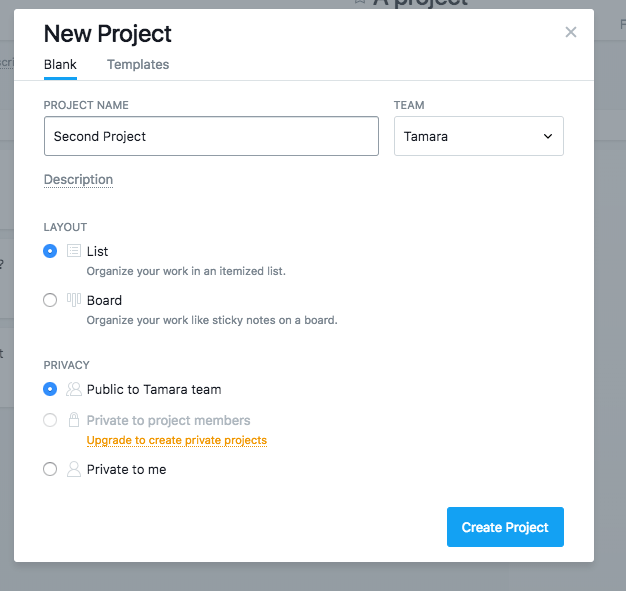Close the New Project dialog

pyautogui.click(x=571, y=32)
